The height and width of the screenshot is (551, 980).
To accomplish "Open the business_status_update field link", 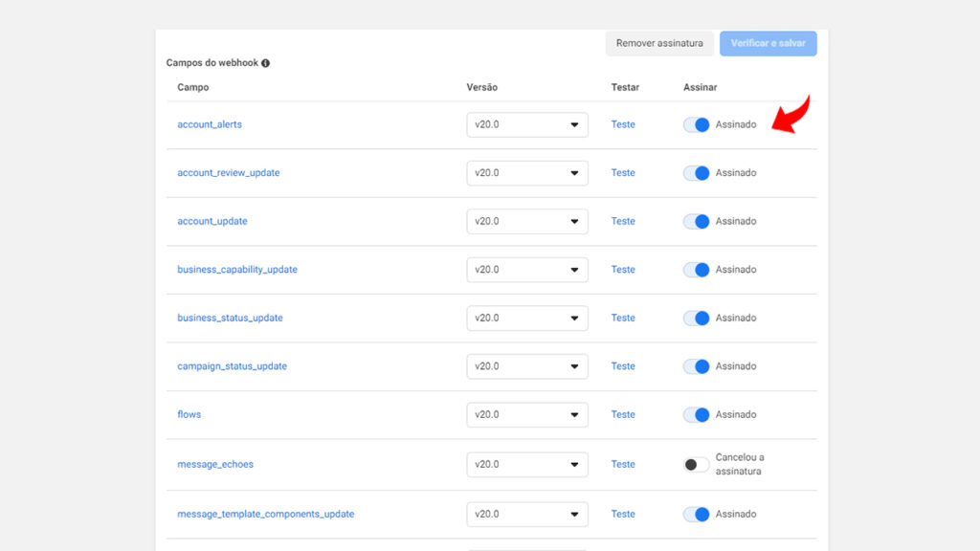I will (230, 318).
